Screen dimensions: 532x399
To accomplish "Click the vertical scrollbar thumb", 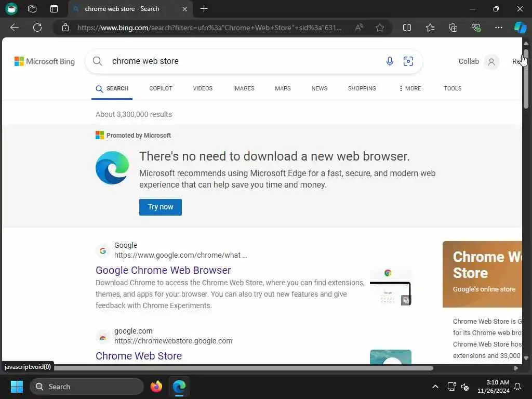I will point(526,79).
